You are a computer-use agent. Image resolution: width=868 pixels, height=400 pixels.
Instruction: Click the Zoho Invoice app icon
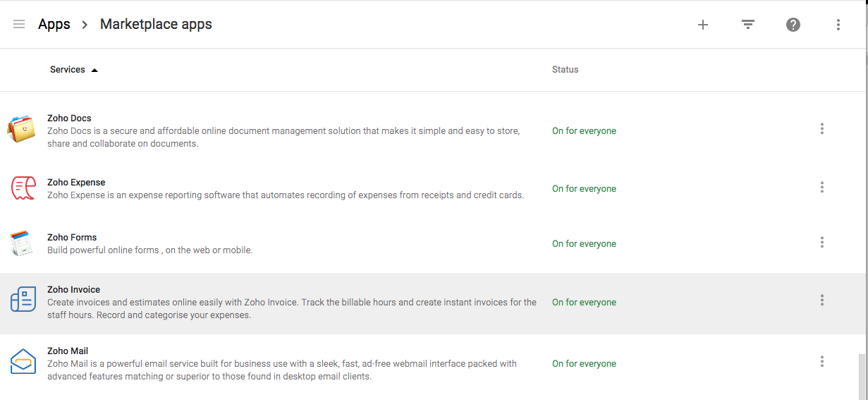pos(23,300)
